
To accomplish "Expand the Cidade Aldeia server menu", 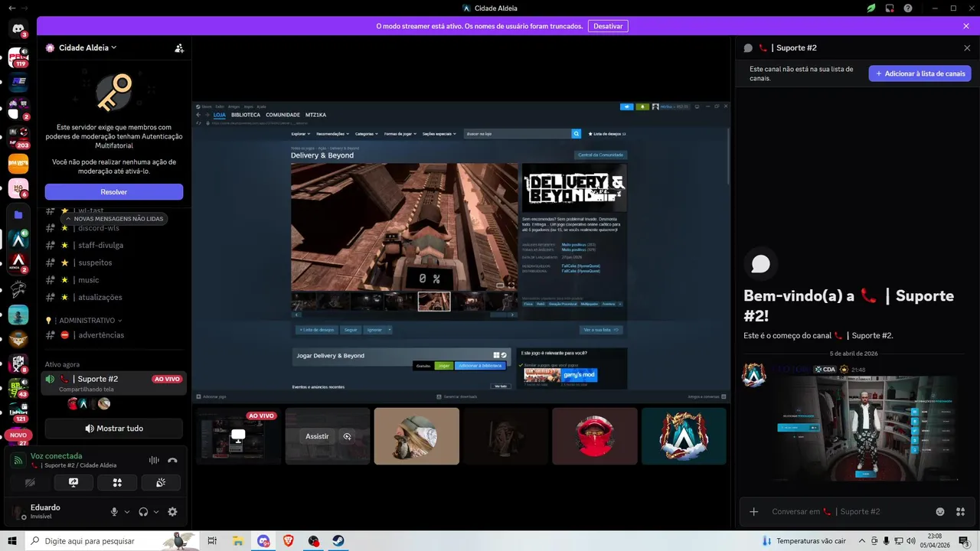I will click(114, 47).
